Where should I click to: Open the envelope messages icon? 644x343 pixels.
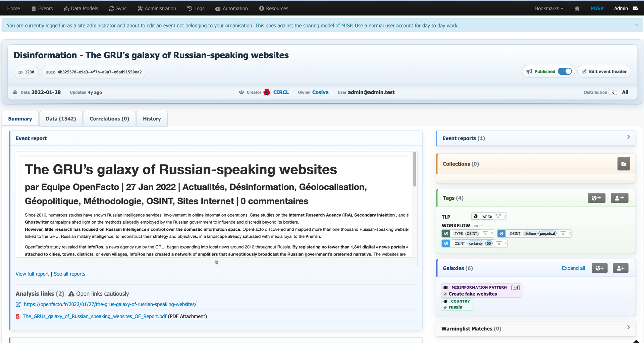point(635,8)
